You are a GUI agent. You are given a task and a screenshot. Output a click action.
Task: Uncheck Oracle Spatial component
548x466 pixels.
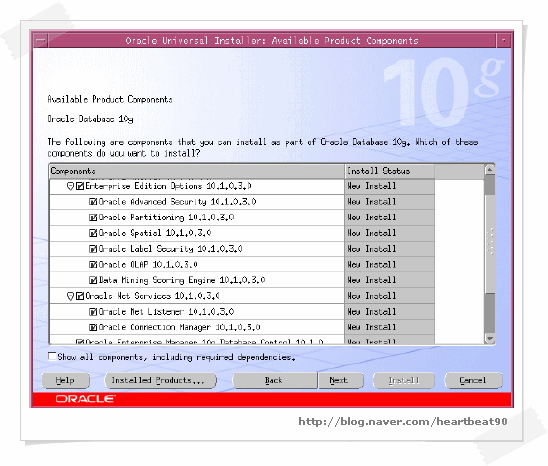(x=93, y=233)
